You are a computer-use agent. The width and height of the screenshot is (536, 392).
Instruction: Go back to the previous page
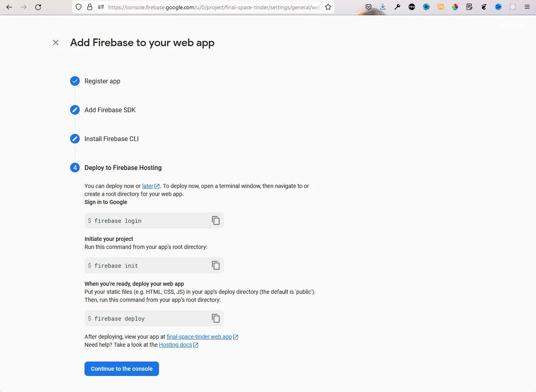[x=9, y=7]
